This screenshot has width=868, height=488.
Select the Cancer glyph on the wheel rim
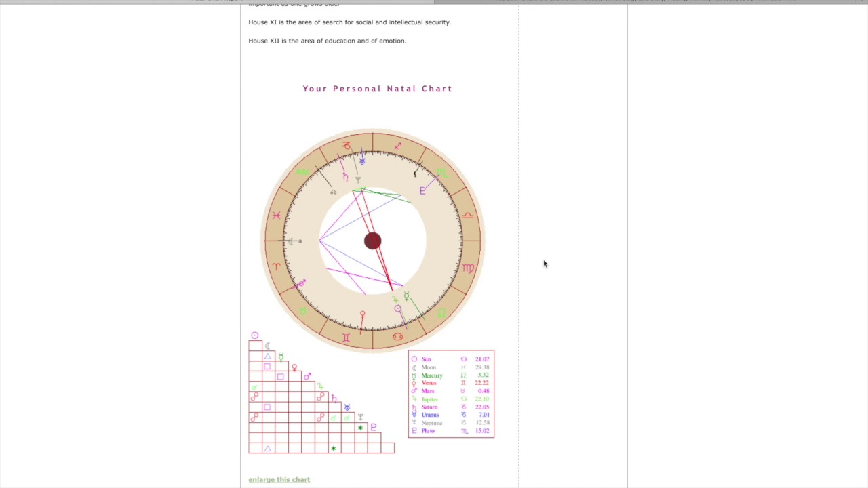tap(398, 337)
